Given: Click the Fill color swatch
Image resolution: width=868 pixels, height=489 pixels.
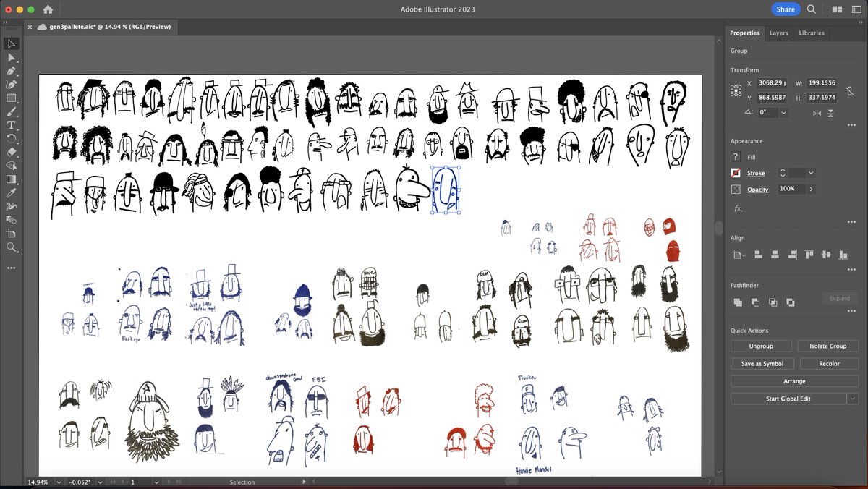Looking at the screenshot, I should [736, 156].
